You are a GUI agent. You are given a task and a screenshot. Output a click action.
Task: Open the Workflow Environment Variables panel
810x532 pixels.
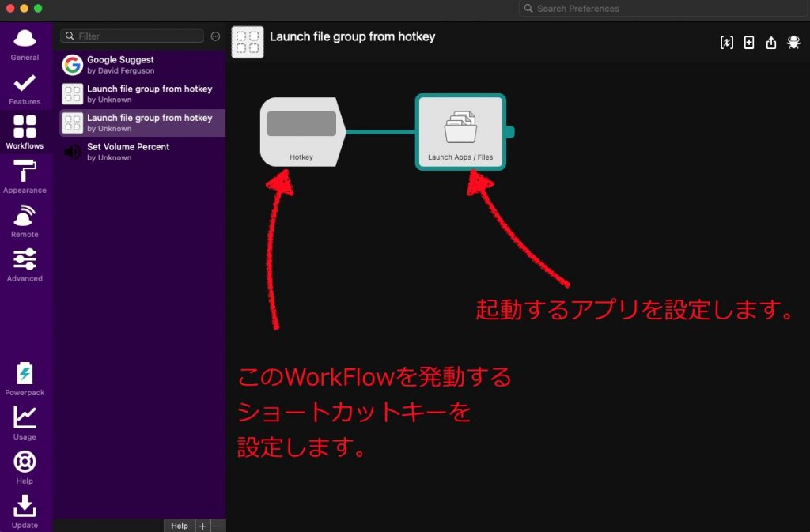click(x=727, y=42)
